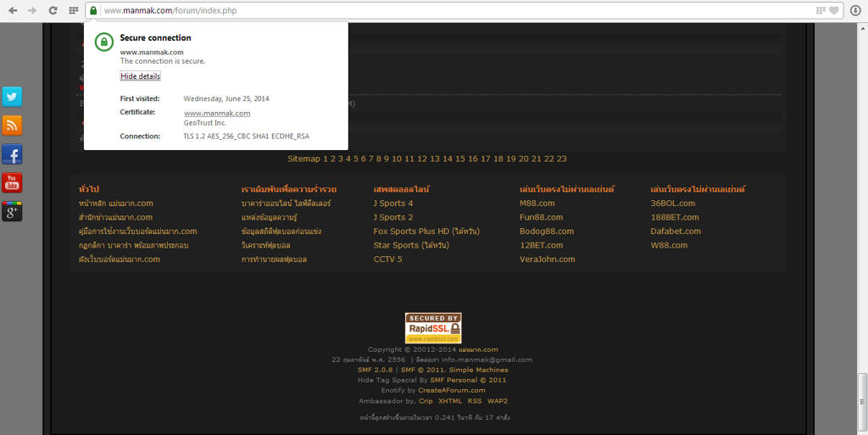Image resolution: width=868 pixels, height=435 pixels.
Task: Open the J Sports 4 link
Action: coord(393,204)
